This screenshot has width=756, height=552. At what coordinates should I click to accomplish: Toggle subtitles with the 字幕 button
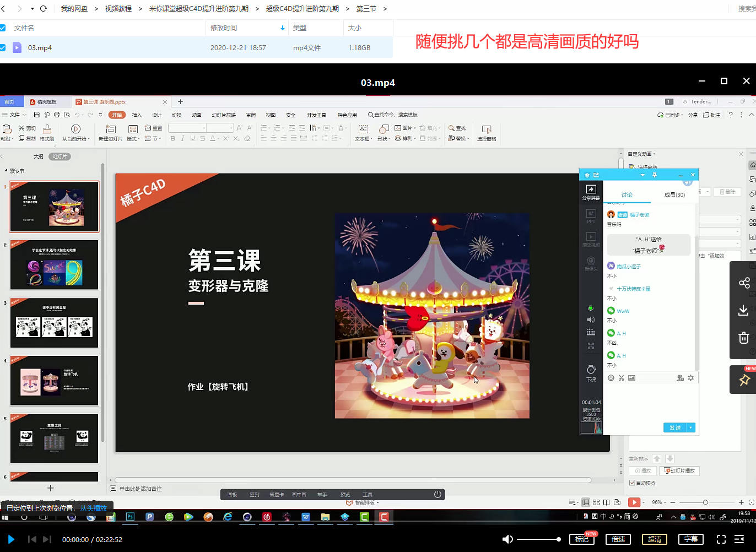coord(691,539)
